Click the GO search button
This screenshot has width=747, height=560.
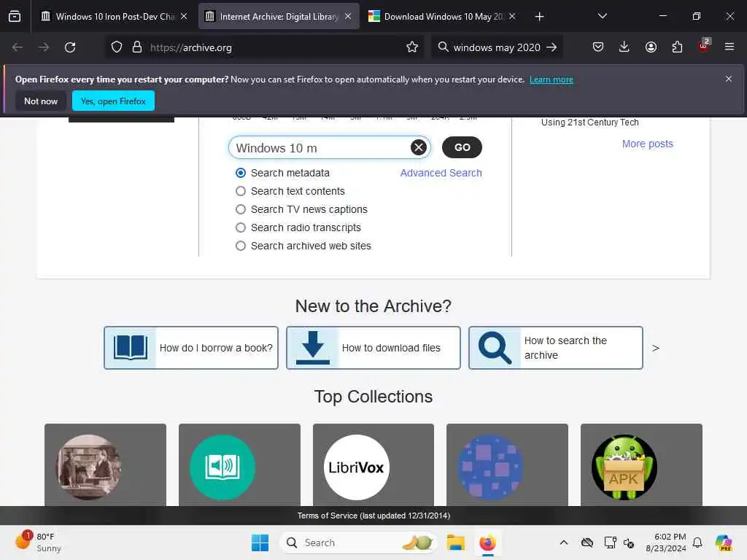point(462,147)
